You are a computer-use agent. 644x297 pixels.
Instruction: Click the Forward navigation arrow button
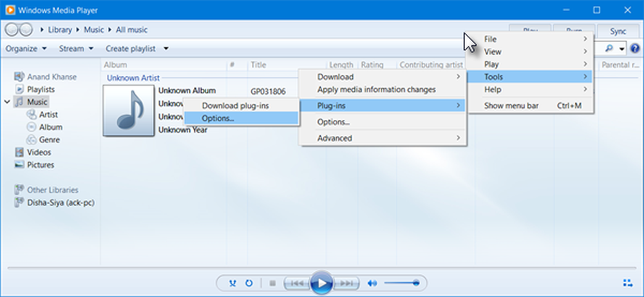(x=26, y=30)
